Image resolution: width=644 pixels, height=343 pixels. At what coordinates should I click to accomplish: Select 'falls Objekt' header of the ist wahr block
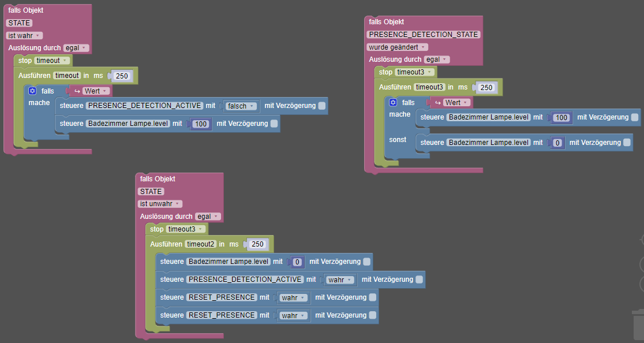coord(26,10)
